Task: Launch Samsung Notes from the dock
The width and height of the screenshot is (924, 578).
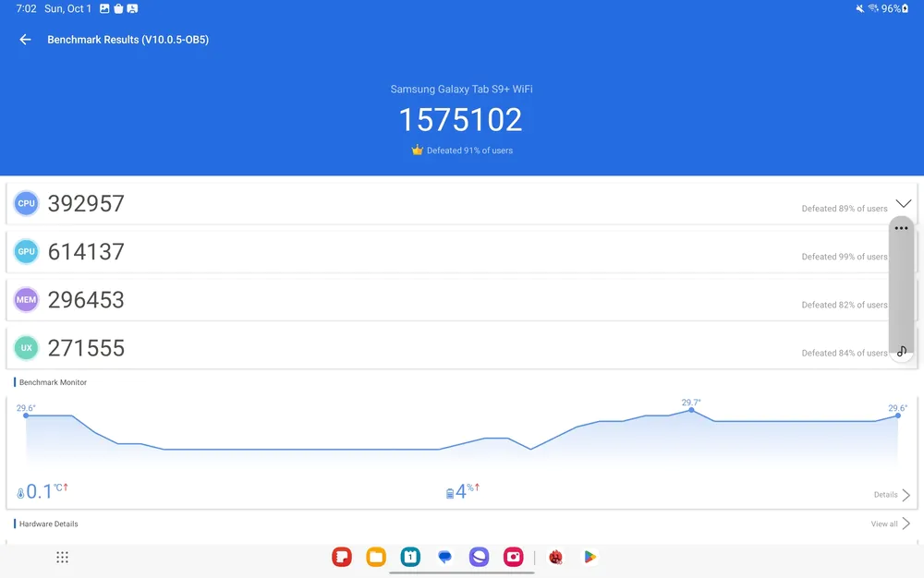Action: [342, 557]
